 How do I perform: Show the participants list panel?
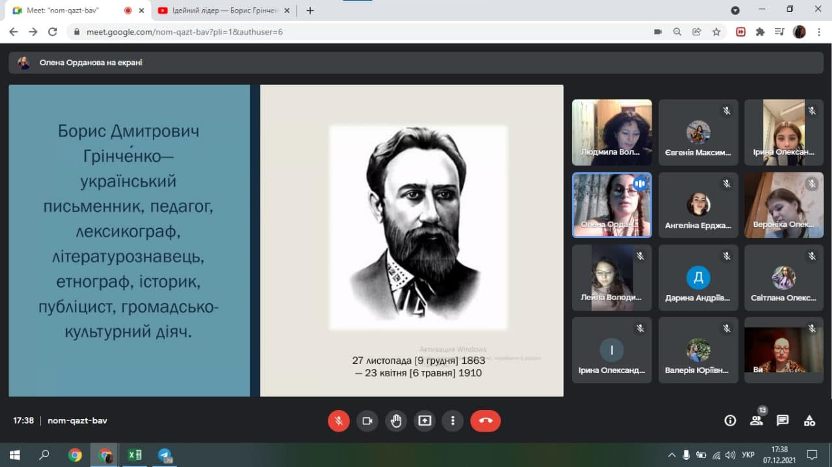point(757,421)
